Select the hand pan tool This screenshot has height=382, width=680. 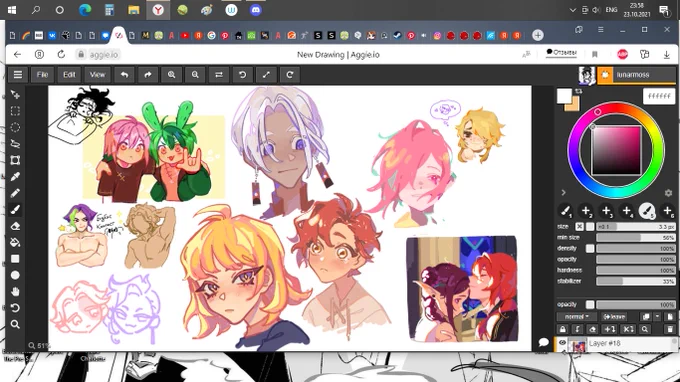[15, 291]
